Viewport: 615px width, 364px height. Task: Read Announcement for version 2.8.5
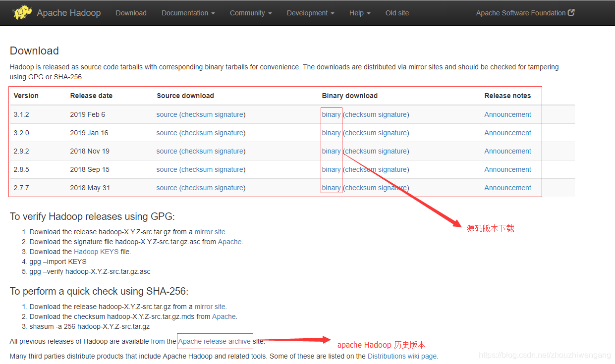tap(508, 169)
